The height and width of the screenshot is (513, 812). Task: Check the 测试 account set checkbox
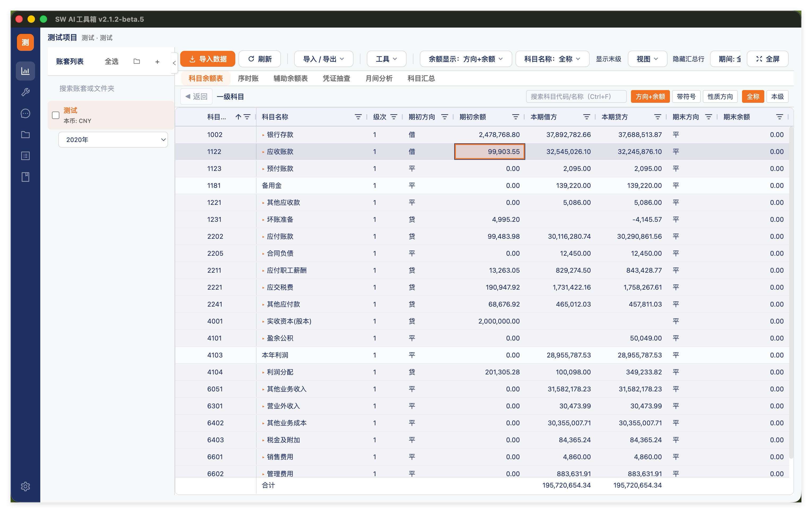point(56,115)
